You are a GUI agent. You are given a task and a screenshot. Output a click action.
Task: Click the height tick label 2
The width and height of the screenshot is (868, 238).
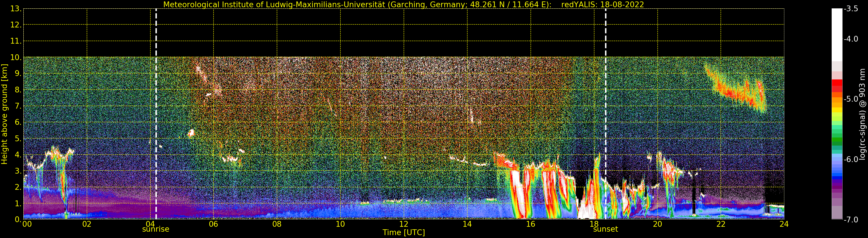point(18,187)
